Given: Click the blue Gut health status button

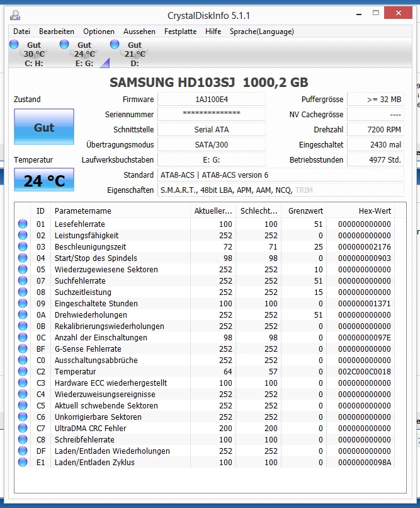Looking at the screenshot, I should pos(44,127).
